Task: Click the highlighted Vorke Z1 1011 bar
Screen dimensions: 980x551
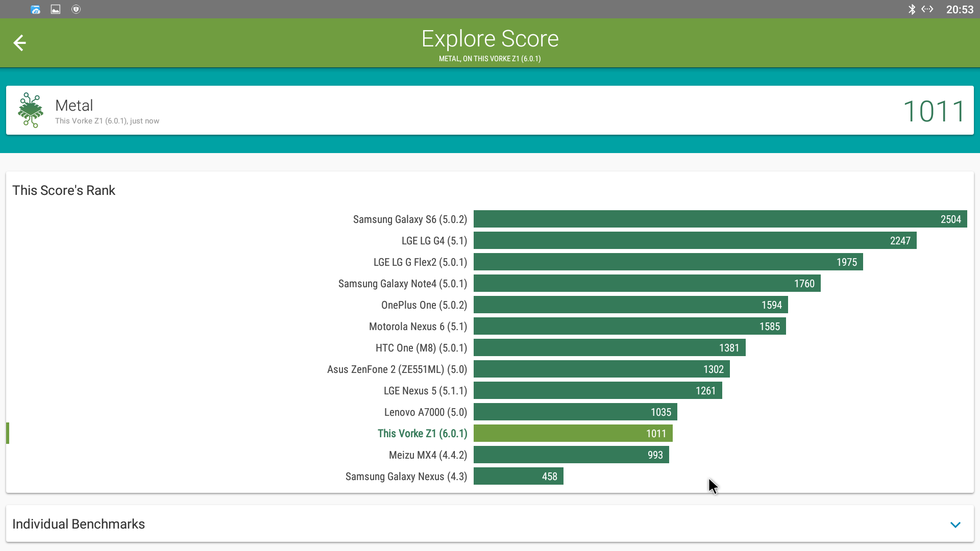Action: pos(573,433)
